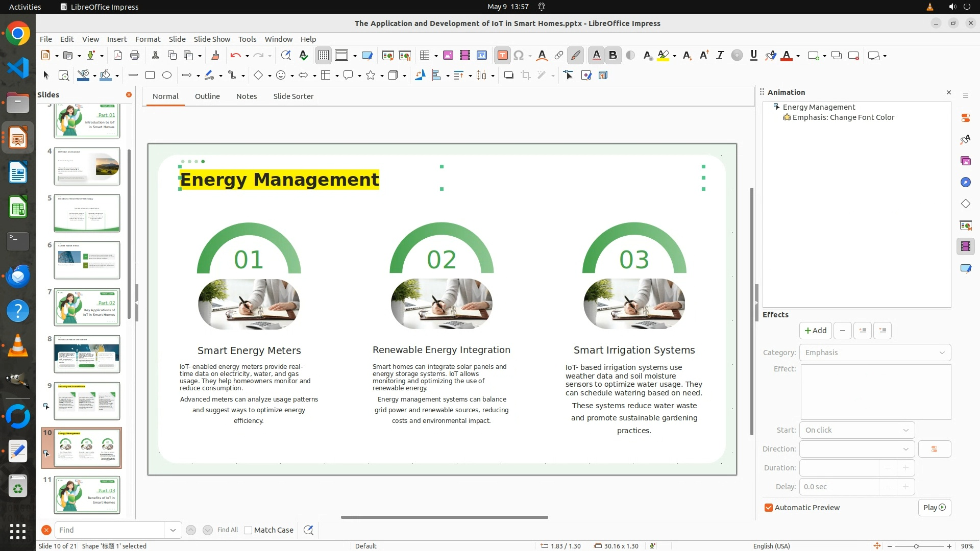The width and height of the screenshot is (980, 551).
Task: Click the zoom slider in the status bar
Action: tap(916, 546)
